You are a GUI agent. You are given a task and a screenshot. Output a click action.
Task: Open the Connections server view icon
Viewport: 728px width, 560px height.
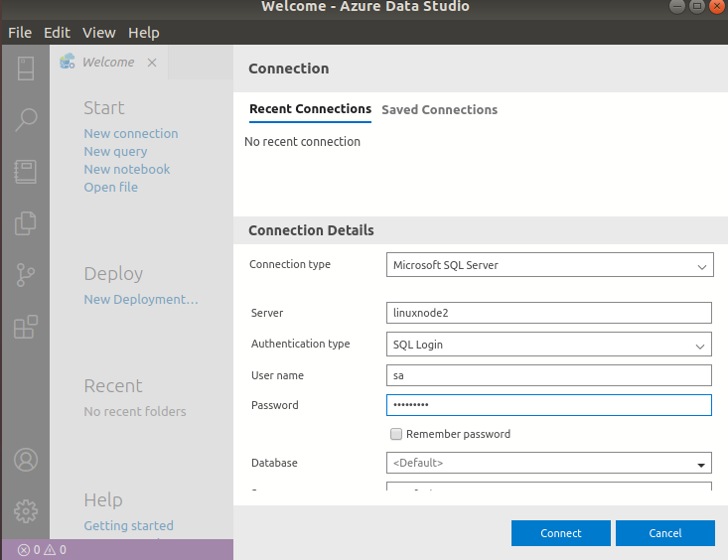(x=26, y=69)
